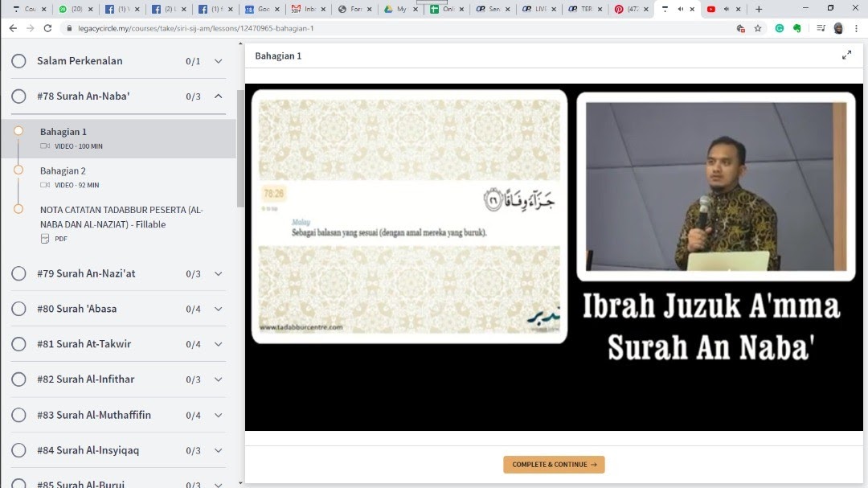
Task: Toggle #83 Surah Al-Muthaffifin completion circle
Action: point(18,415)
